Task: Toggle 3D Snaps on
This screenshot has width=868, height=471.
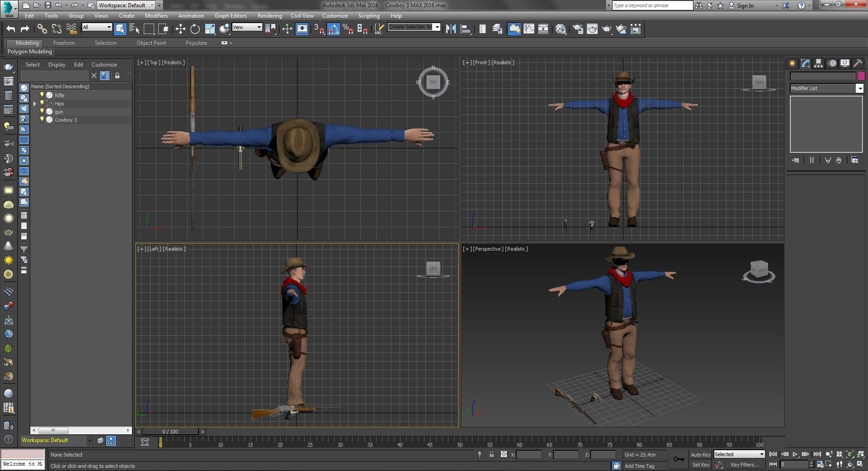Action: tap(319, 29)
